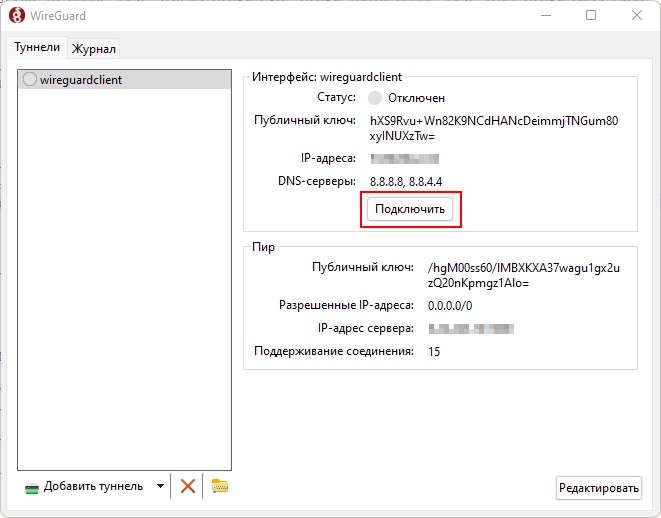The image size is (661, 518).
Task: Delete selected tunnel with red X icon
Action: click(x=188, y=486)
